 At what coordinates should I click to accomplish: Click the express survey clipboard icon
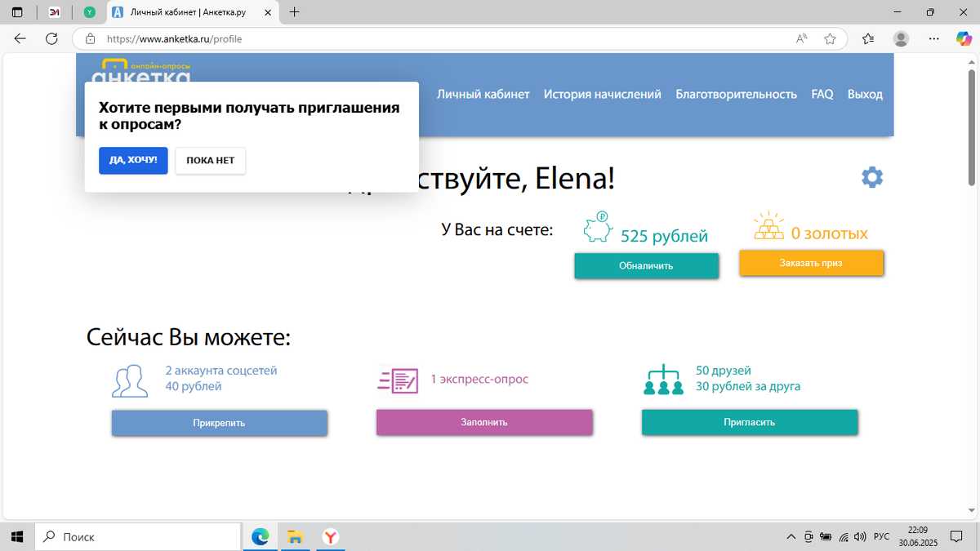click(398, 380)
